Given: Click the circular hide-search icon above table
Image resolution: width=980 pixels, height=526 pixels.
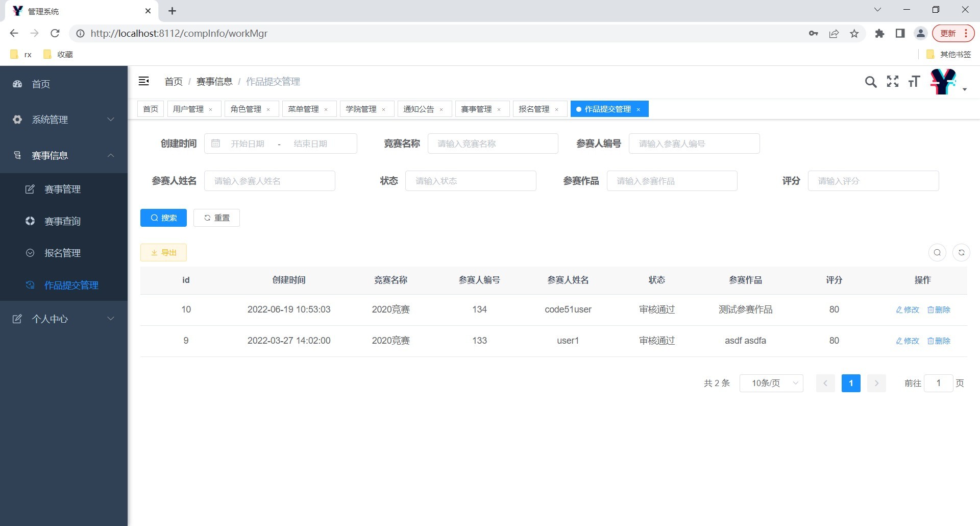Looking at the screenshot, I should point(937,252).
